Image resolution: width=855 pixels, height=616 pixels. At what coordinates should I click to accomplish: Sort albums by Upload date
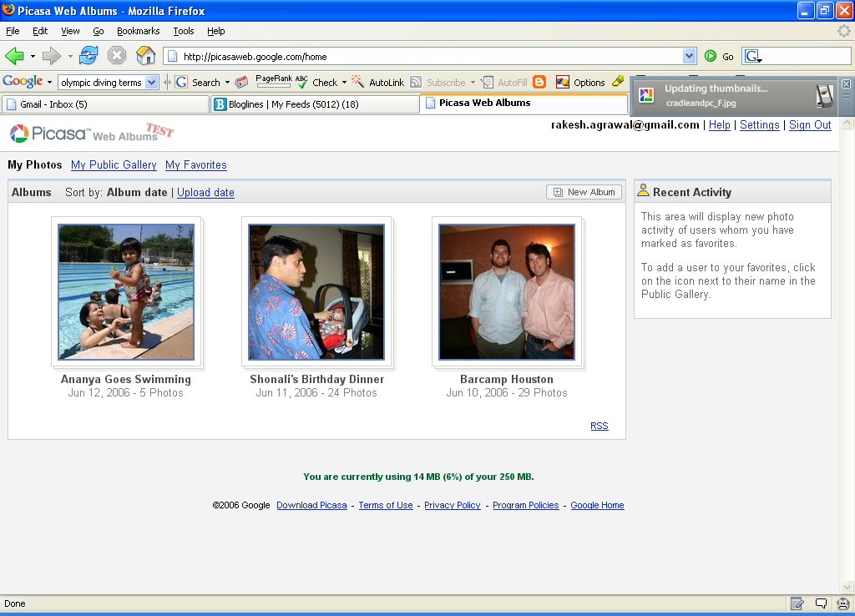coord(205,193)
